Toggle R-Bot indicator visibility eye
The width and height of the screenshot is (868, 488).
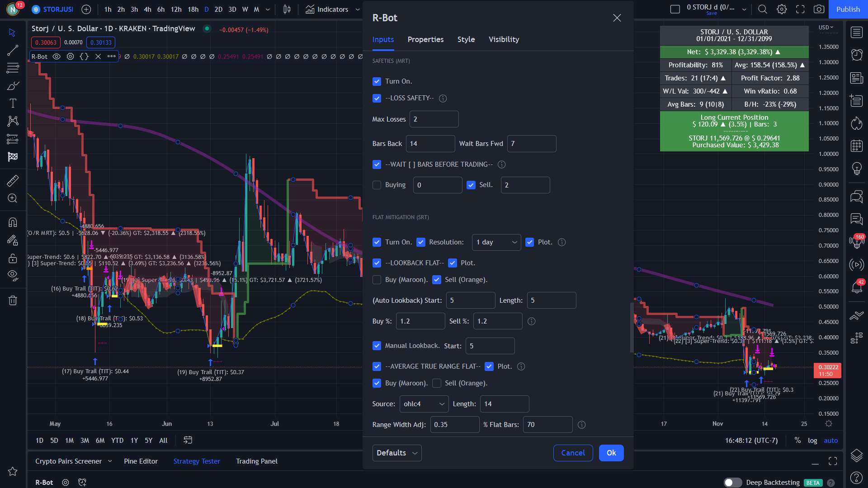tap(57, 56)
